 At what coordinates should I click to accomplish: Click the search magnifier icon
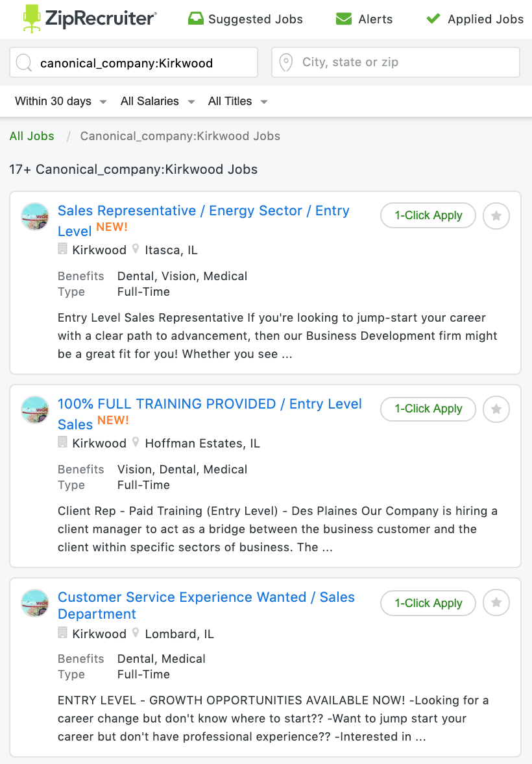[24, 63]
